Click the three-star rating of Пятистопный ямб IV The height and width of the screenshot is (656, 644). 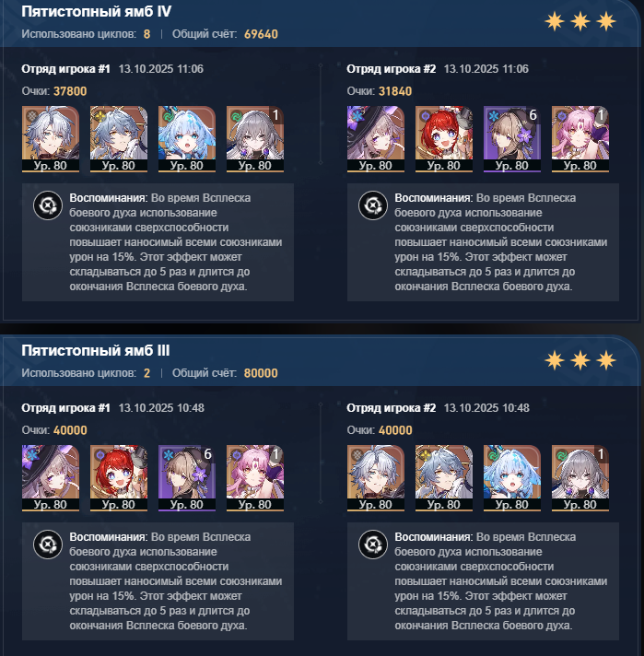click(580, 22)
